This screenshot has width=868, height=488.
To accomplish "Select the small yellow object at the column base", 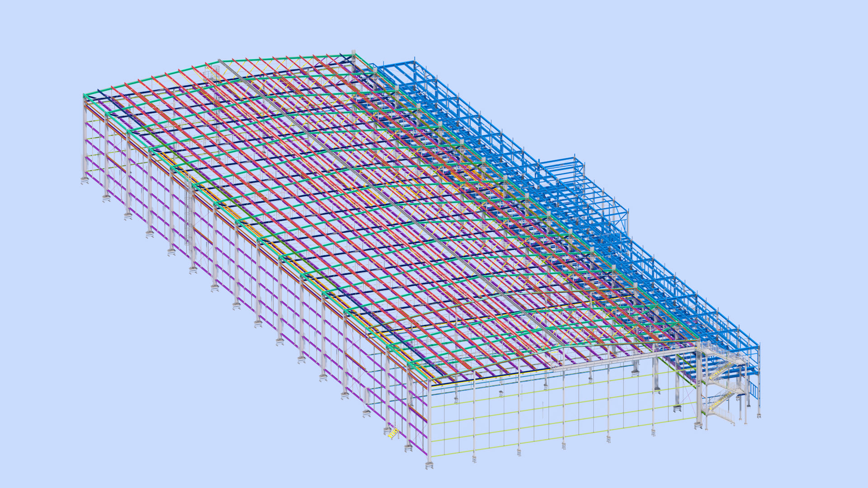I will (392, 434).
